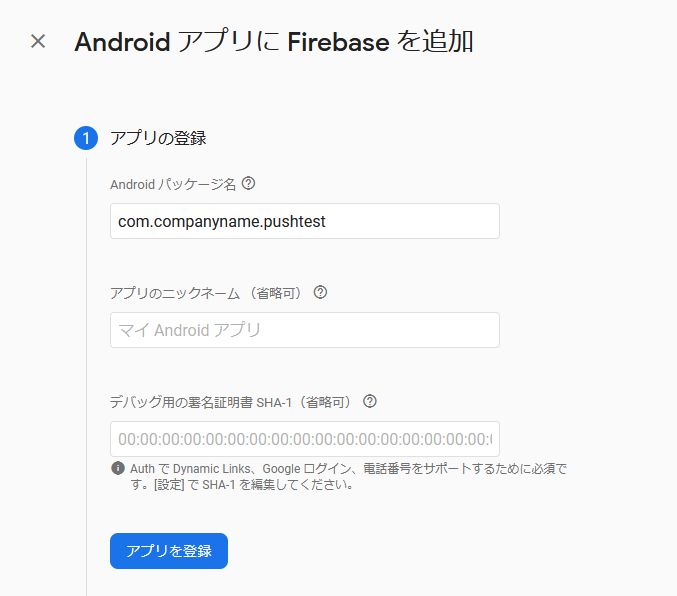Click the アプリのニックネーム（省略可）label
This screenshot has width=677, height=596.
[206, 293]
